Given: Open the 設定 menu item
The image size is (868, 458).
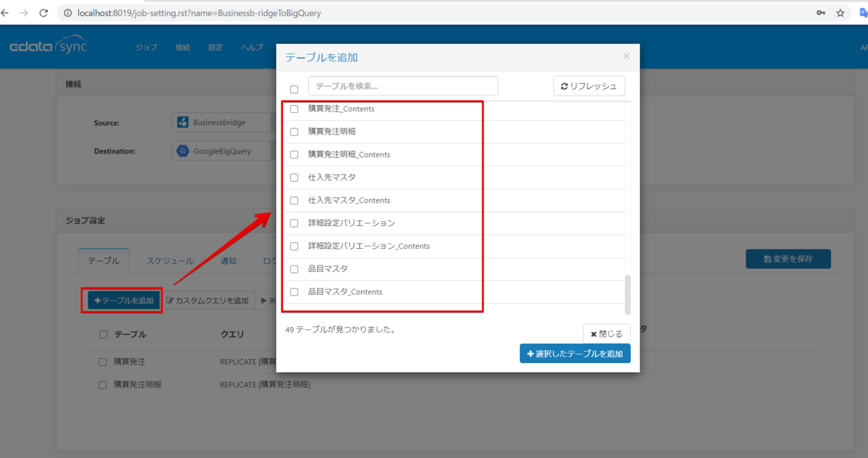Looking at the screenshot, I should [215, 47].
